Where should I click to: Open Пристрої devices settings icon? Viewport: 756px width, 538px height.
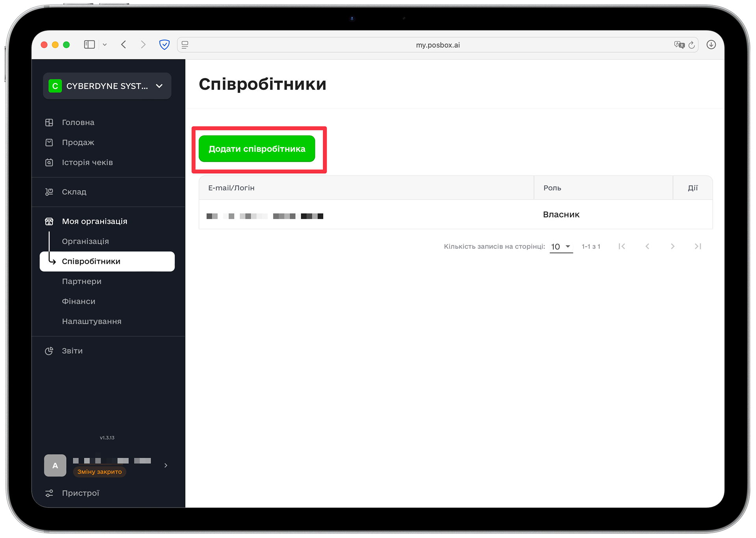(x=49, y=493)
